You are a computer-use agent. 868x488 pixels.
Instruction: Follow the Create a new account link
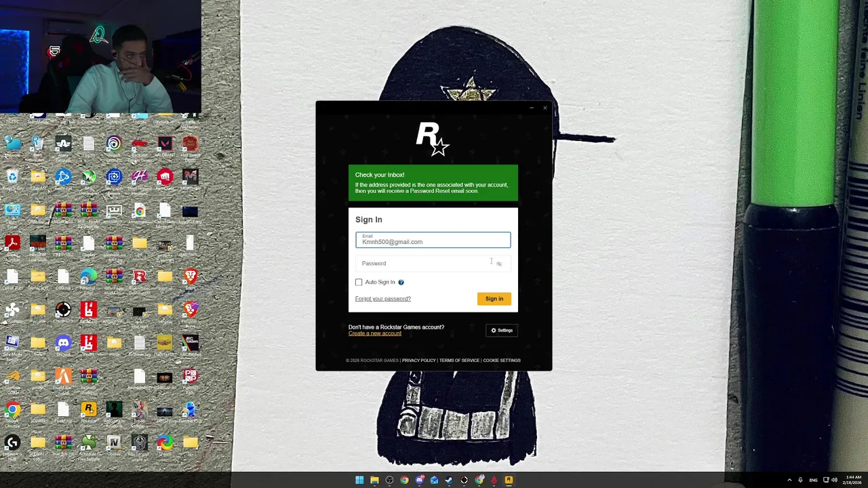(375, 333)
